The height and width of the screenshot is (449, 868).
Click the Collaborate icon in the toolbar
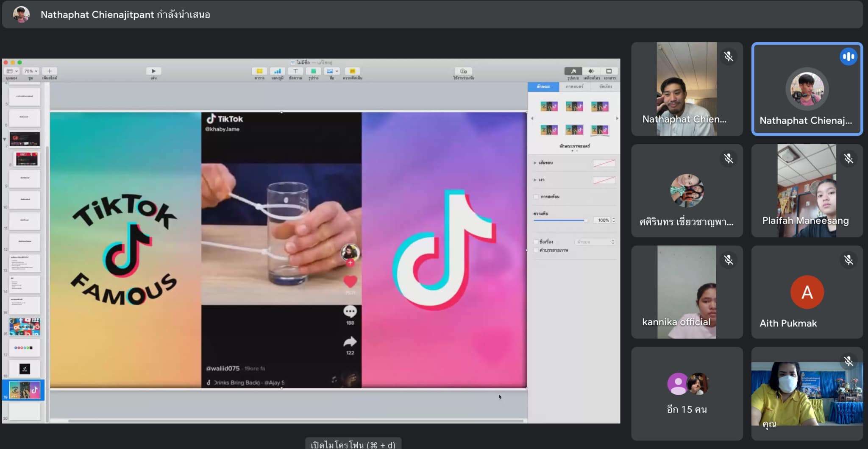coord(463,71)
